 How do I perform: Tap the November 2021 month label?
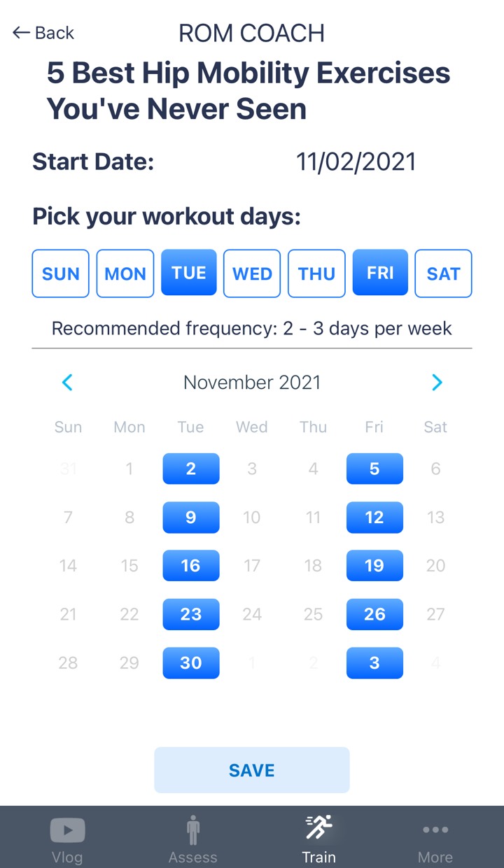[252, 382]
